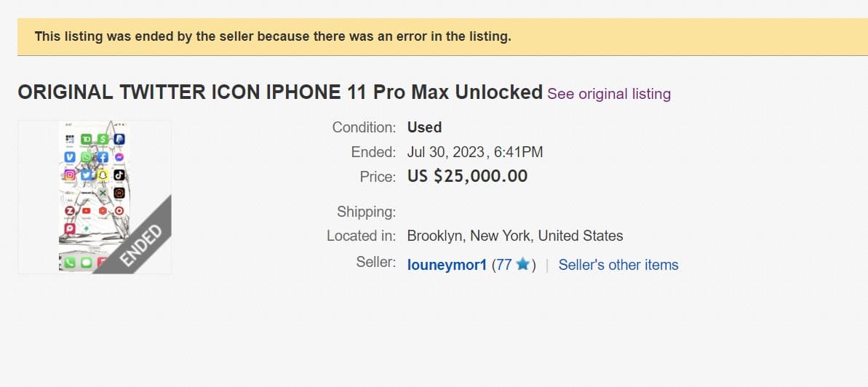Image resolution: width=868 pixels, height=387 pixels.
Task: Click the Facebook icon in the phone photo
Action: (103, 156)
